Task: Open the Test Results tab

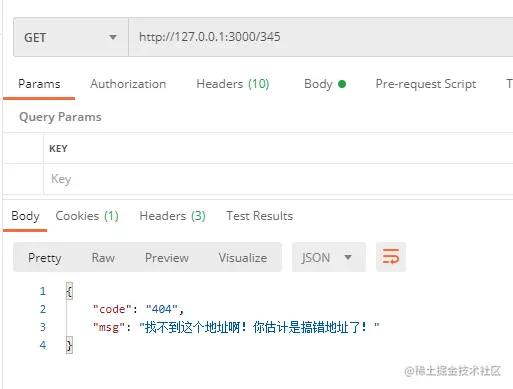Action: [259, 216]
